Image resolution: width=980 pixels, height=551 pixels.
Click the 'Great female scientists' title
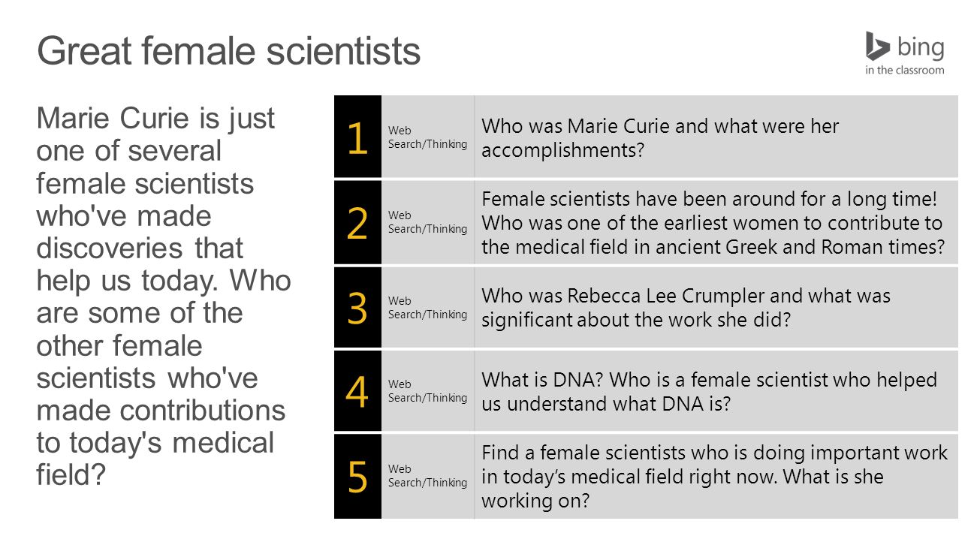coord(228,51)
